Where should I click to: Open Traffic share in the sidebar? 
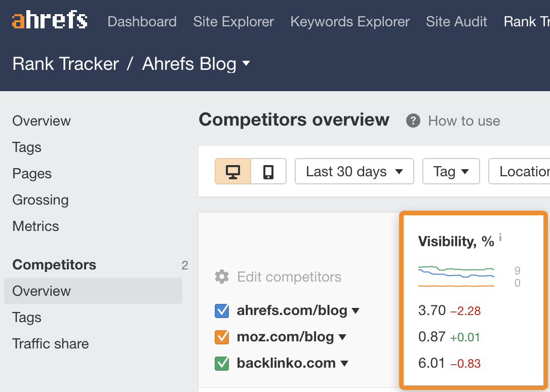[x=51, y=344]
